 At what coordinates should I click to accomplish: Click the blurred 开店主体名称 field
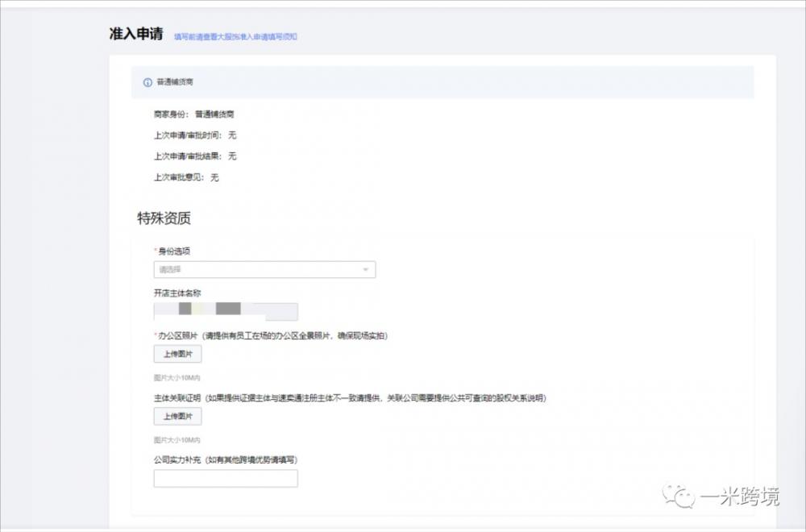click(x=226, y=312)
